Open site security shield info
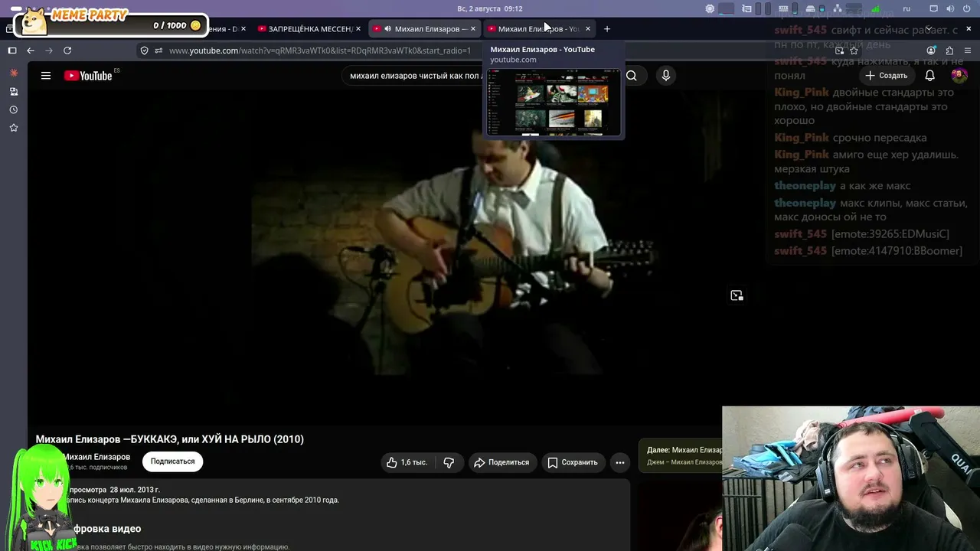 [144, 51]
